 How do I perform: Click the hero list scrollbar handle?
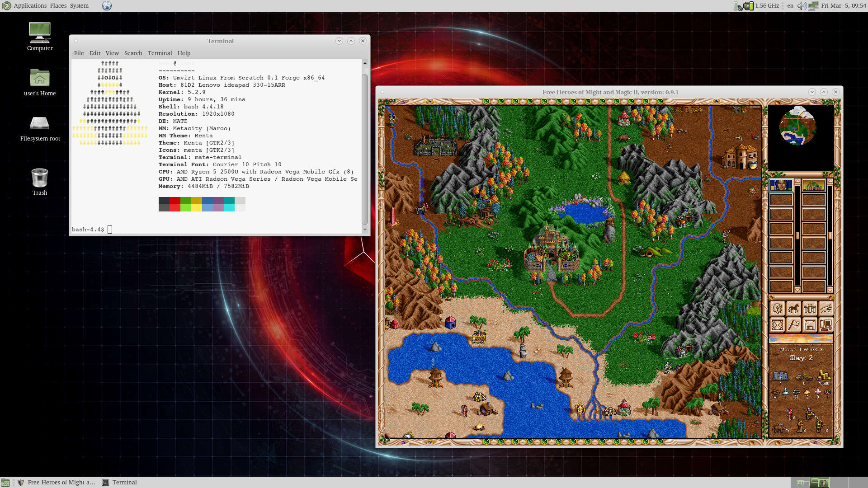(797, 235)
